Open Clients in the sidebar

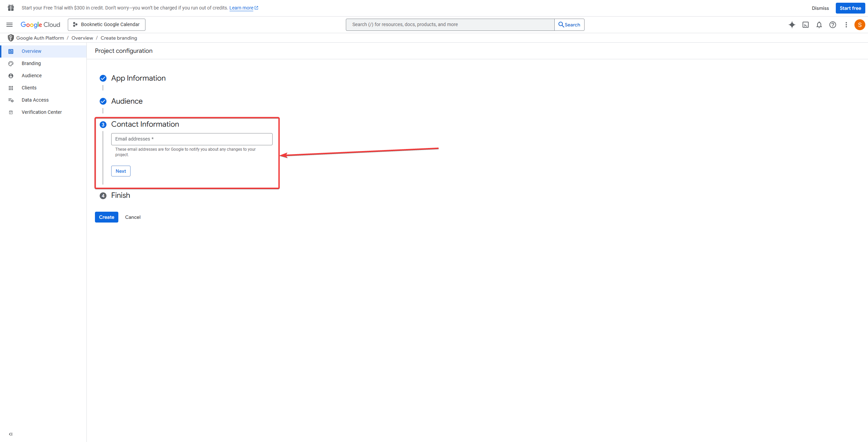pyautogui.click(x=43, y=88)
